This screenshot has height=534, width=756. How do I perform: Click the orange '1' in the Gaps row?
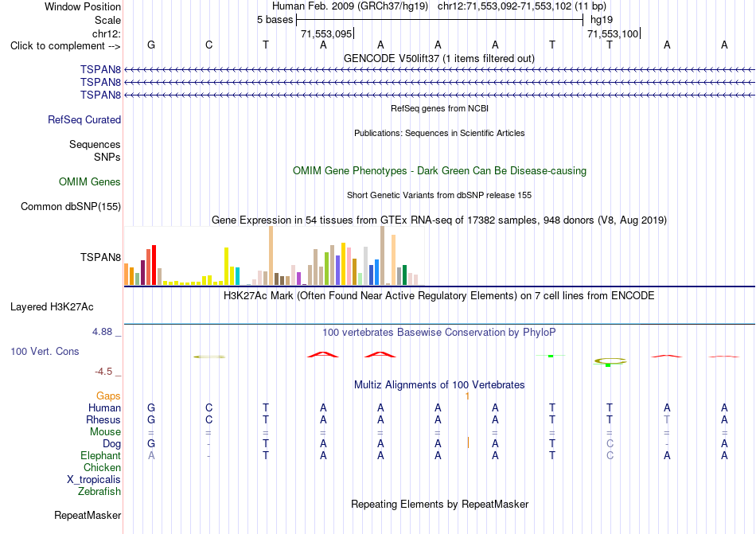click(x=467, y=396)
